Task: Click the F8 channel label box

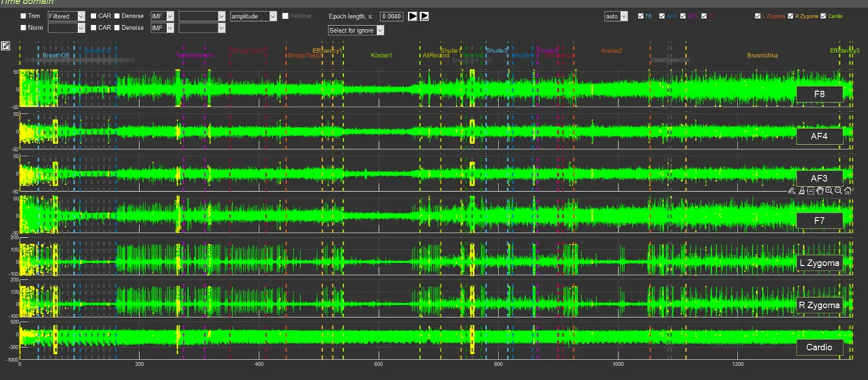Action: tap(820, 94)
